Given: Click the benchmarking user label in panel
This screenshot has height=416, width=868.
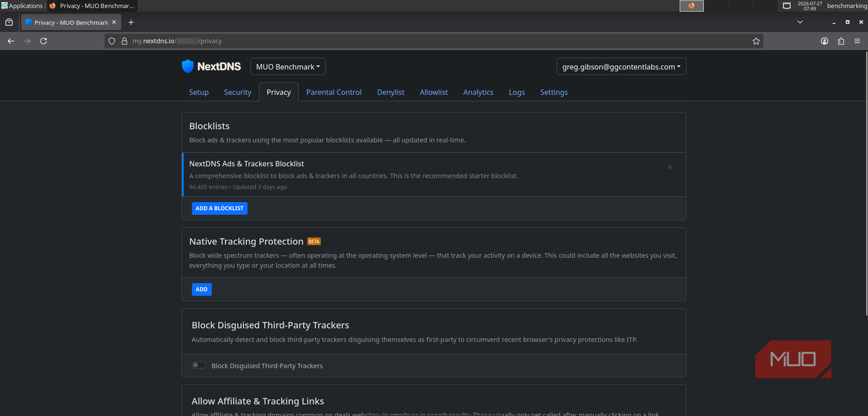Looking at the screenshot, I should pyautogui.click(x=847, y=6).
